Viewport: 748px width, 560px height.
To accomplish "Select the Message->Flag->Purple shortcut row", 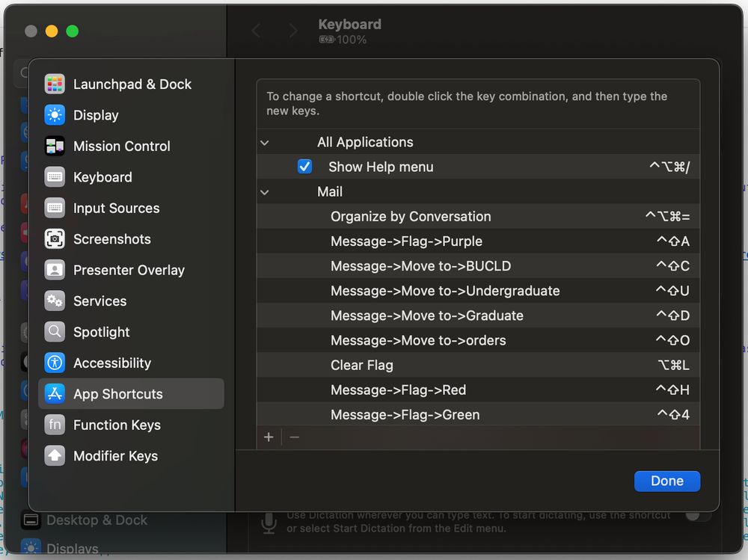I will [478, 241].
